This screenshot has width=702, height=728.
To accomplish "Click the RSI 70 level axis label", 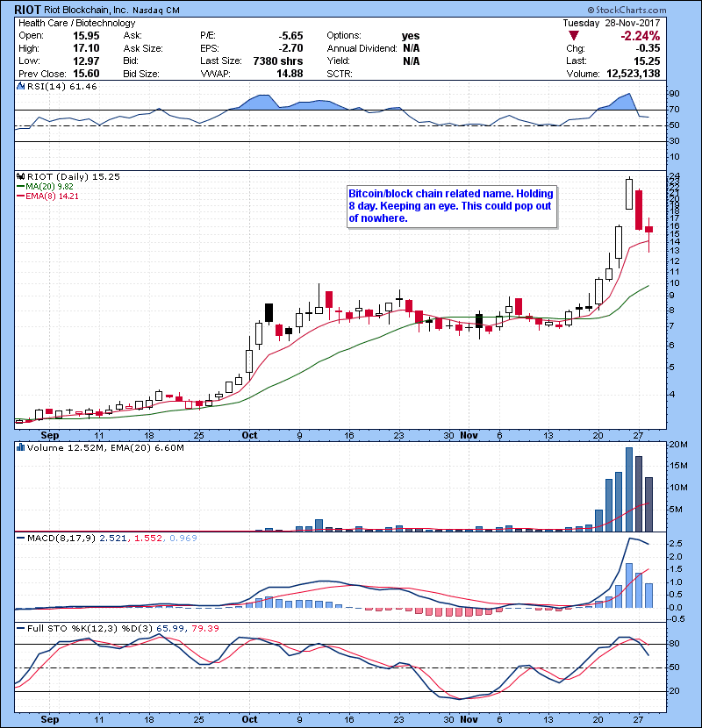I will pyautogui.click(x=674, y=110).
